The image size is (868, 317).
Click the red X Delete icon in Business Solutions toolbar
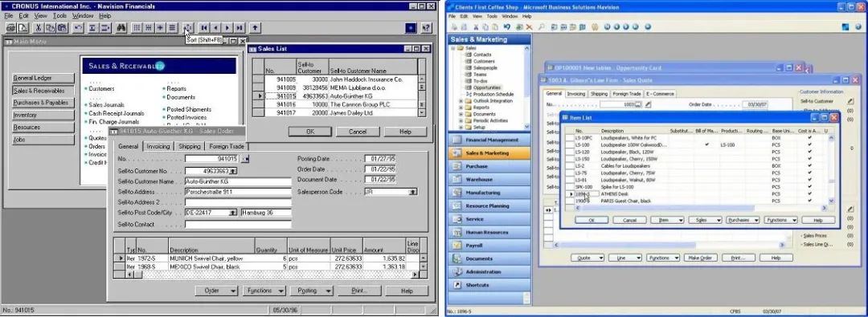[x=530, y=26]
